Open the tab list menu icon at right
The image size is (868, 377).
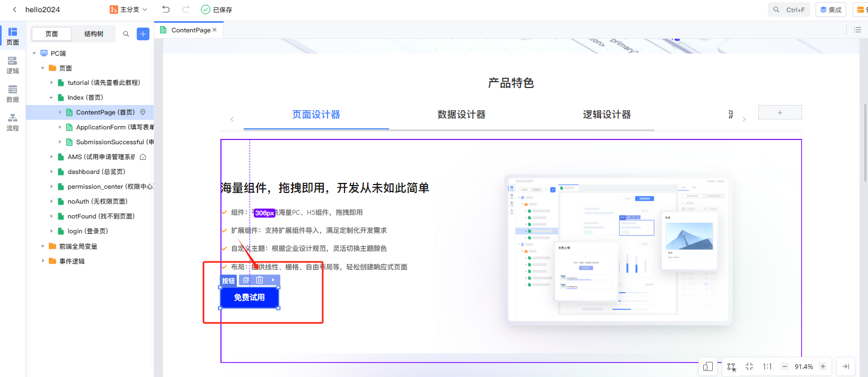(x=857, y=30)
